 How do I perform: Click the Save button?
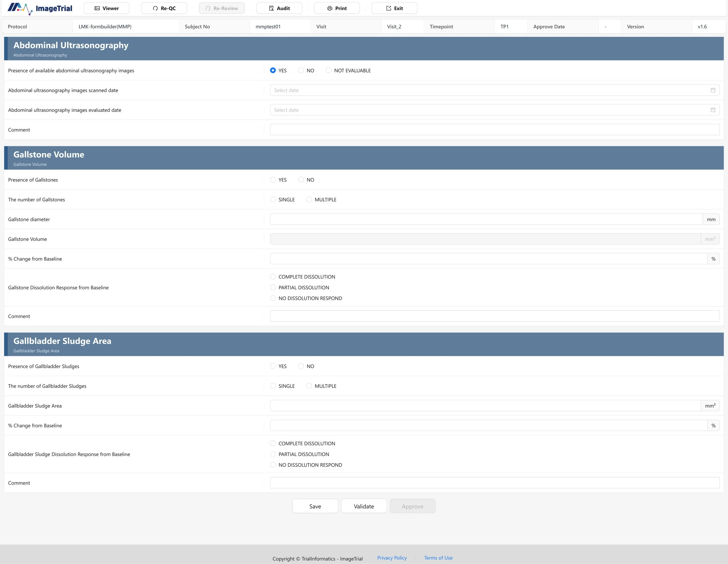pyautogui.click(x=315, y=506)
